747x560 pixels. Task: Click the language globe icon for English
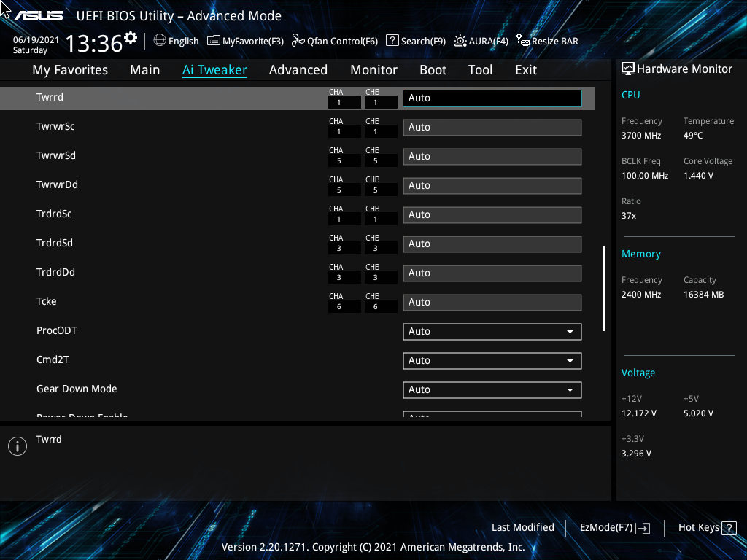[x=160, y=41]
